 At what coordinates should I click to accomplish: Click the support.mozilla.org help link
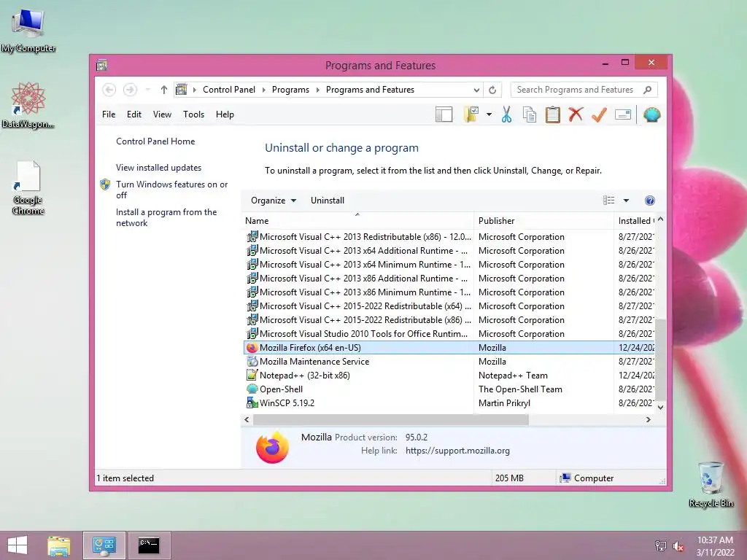[457, 451]
